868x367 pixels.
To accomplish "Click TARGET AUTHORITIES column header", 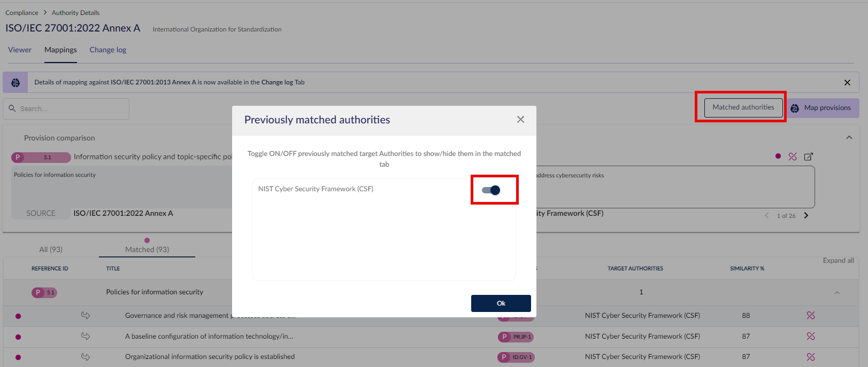I will pyautogui.click(x=635, y=269).
